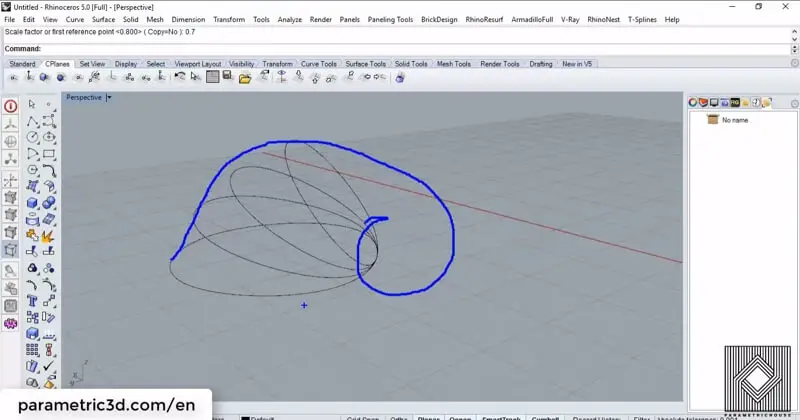Open the Perspective viewport dropdown arrow
The height and width of the screenshot is (420, 800).
click(x=108, y=98)
